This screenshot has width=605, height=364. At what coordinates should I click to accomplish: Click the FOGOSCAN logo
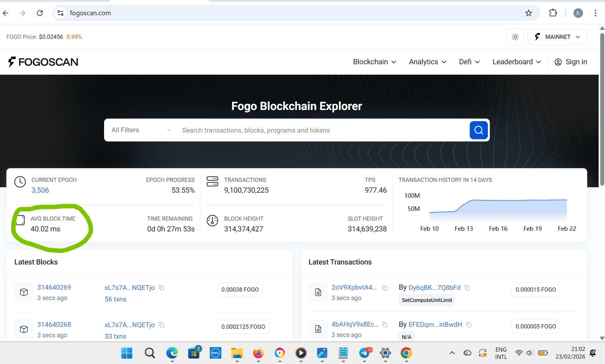(43, 62)
